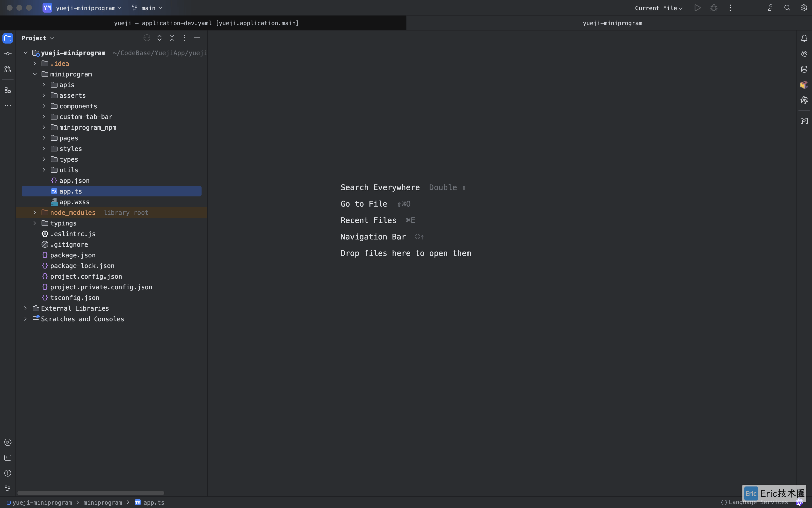
Task: Expand the node_modules folder
Action: [x=35, y=213]
